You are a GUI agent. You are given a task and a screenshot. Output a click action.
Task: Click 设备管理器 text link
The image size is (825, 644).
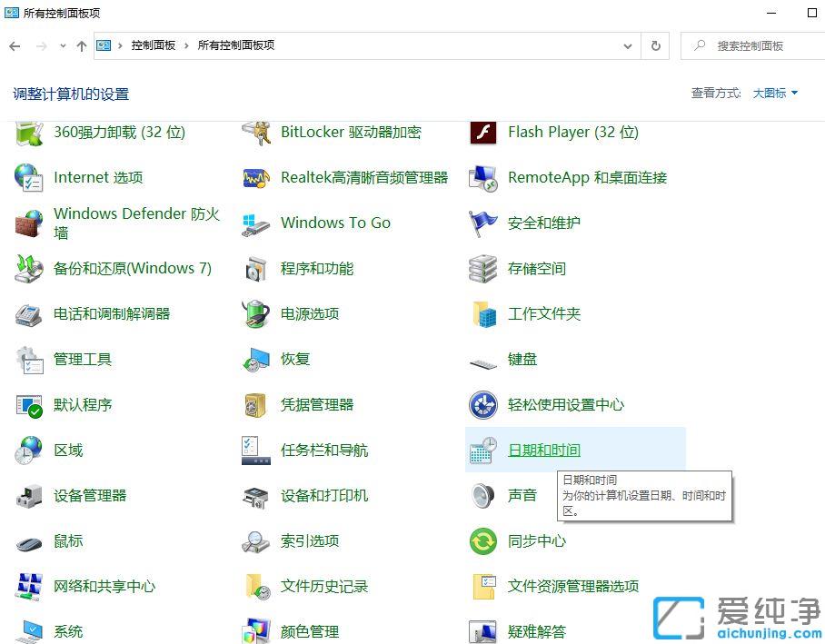(90, 496)
